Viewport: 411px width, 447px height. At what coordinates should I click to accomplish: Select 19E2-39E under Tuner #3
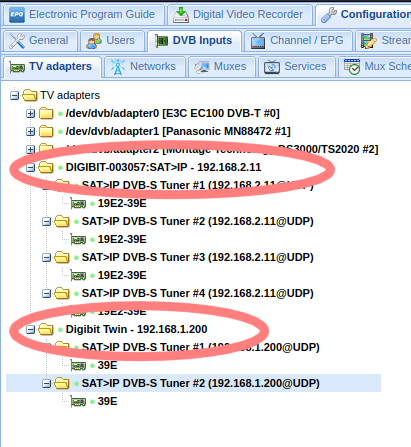coord(122,275)
